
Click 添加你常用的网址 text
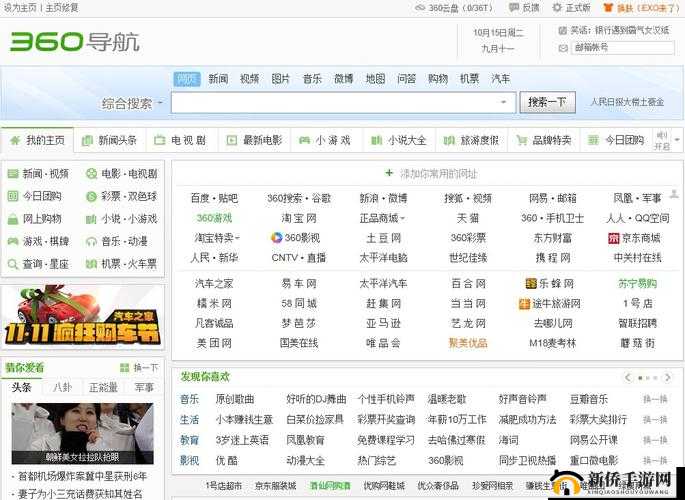click(x=439, y=174)
